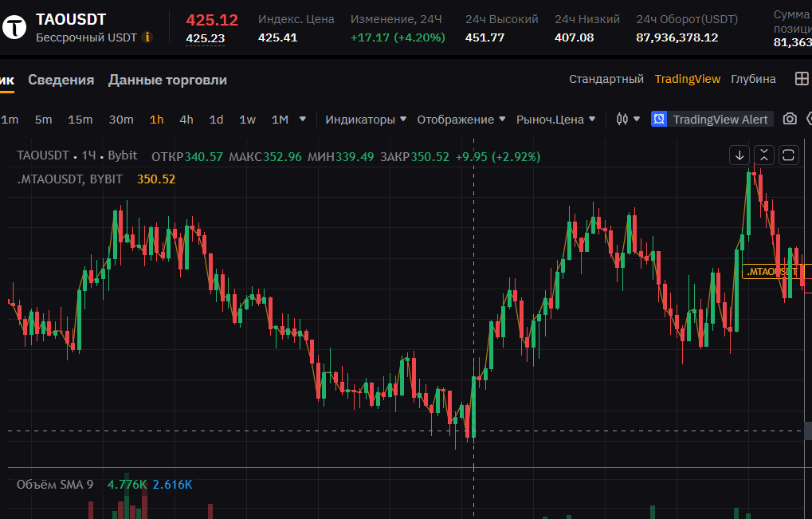
Task: Click the МАКС high value 352.96
Action: pos(282,156)
